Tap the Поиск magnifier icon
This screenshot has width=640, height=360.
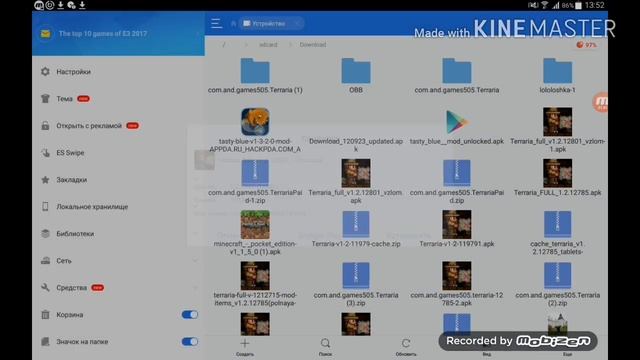point(325,343)
